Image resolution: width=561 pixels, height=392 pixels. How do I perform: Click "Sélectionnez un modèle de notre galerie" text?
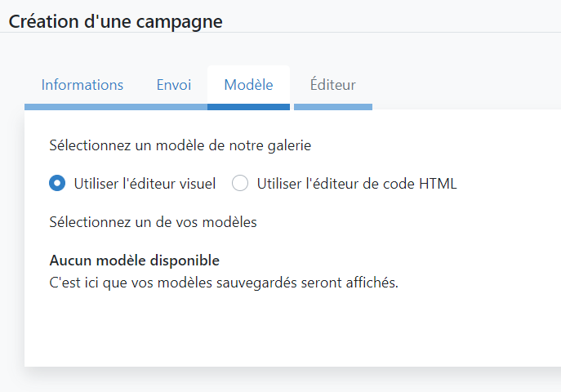click(x=180, y=145)
